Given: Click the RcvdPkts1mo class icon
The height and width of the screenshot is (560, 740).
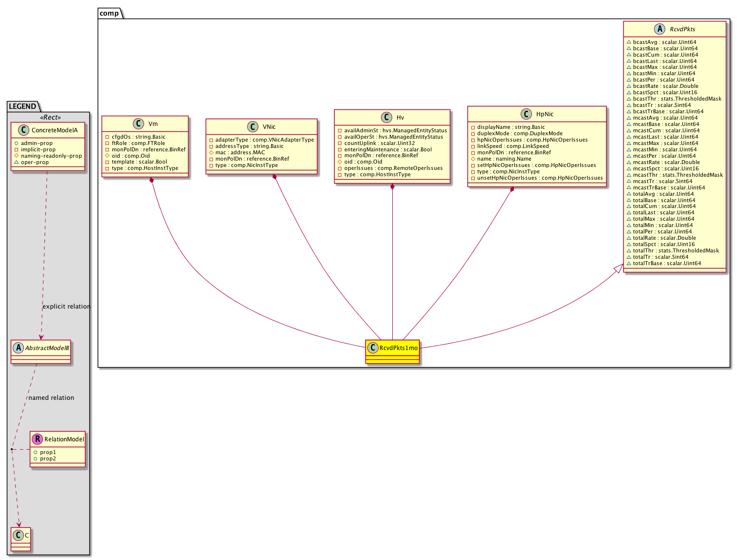Looking at the screenshot, I should coord(373,348).
